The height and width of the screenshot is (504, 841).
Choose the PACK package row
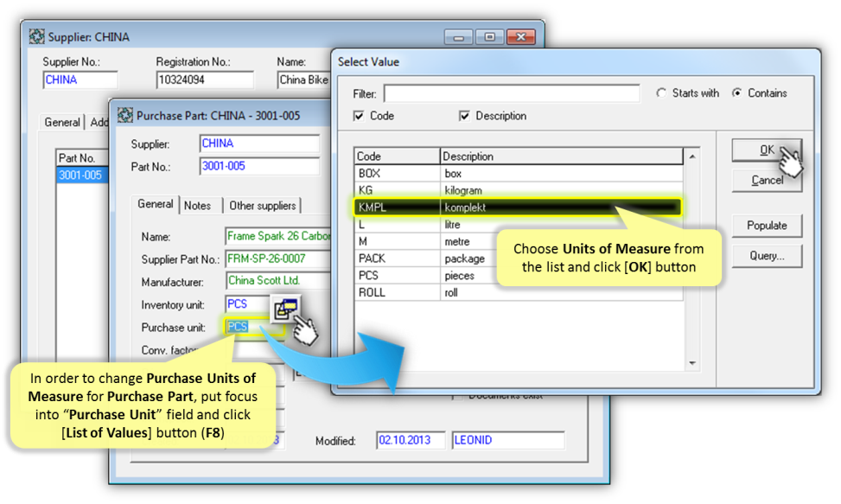pos(517,258)
